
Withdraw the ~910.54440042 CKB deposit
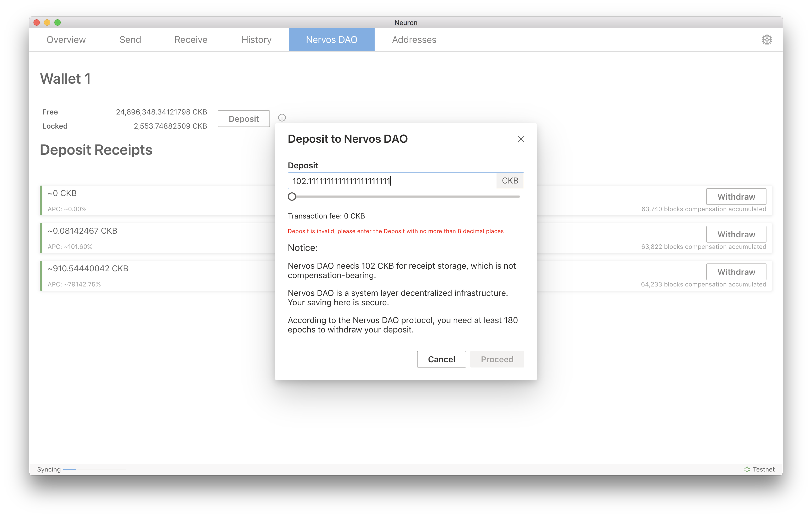pos(736,272)
